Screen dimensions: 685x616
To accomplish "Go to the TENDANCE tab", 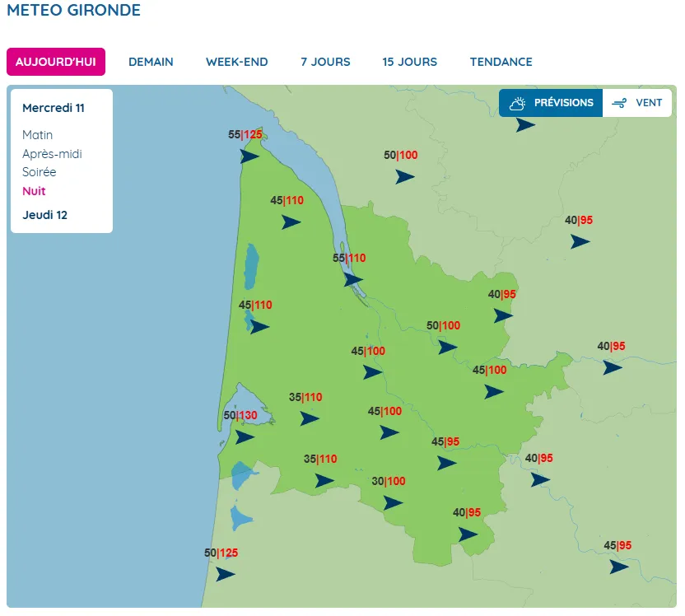I will pos(501,62).
